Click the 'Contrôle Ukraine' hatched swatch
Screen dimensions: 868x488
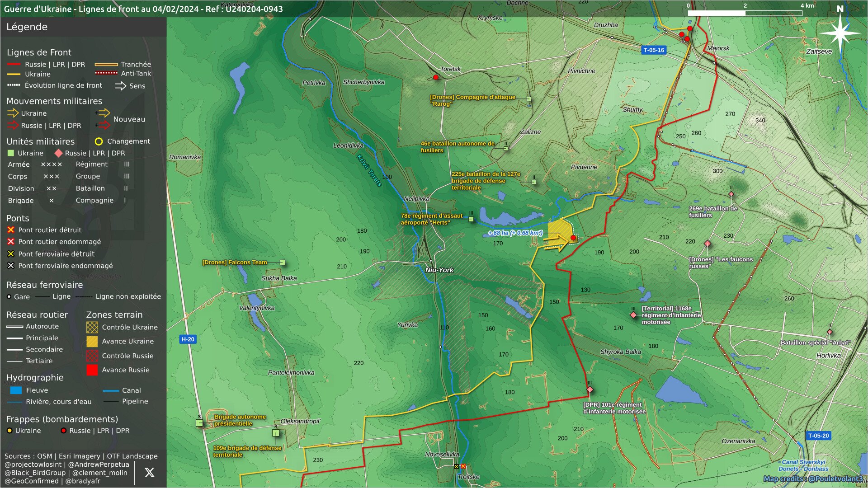(92, 327)
